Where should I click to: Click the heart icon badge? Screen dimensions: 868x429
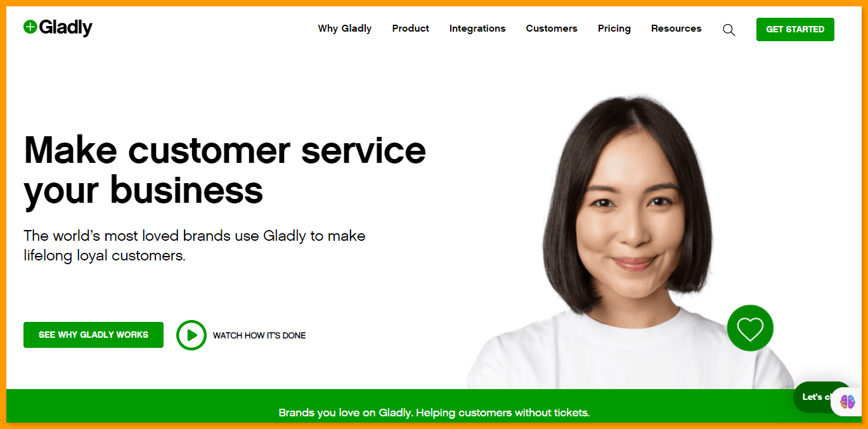[x=750, y=328]
